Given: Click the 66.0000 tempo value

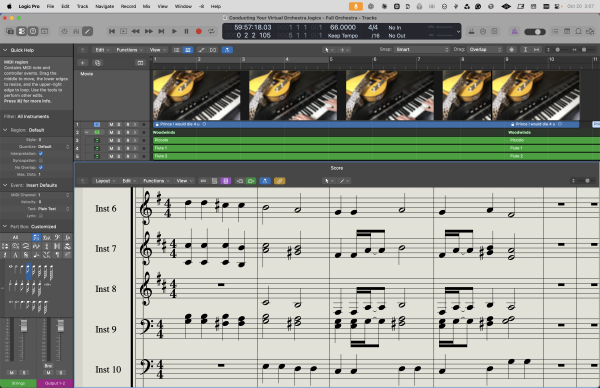Looking at the screenshot, I should click(342, 28).
